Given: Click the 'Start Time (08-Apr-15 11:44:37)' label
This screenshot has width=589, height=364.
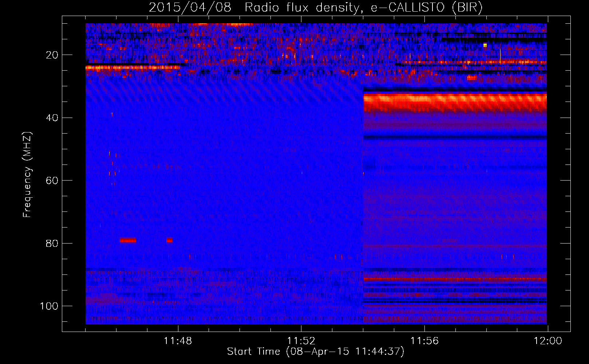Looking at the screenshot, I should coord(316,352).
